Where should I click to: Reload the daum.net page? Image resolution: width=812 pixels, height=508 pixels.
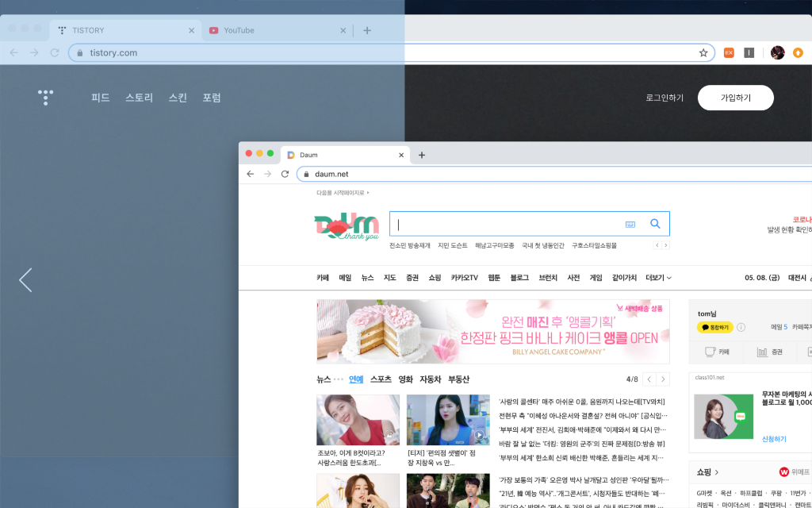tap(285, 174)
